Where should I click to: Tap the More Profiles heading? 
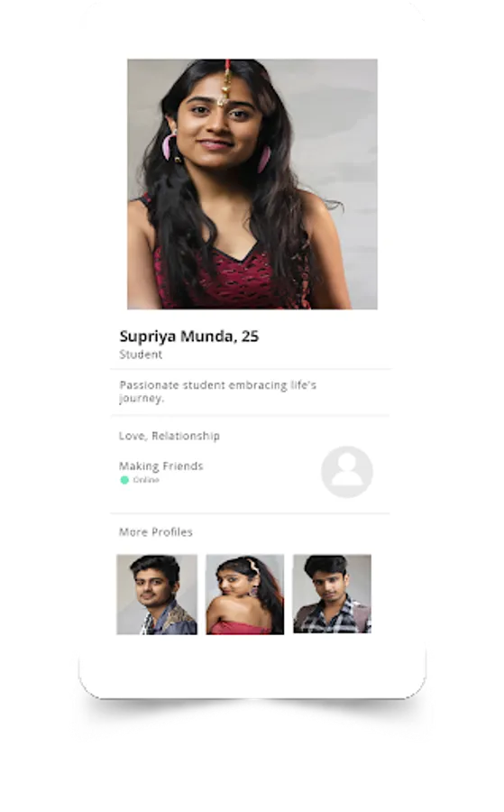[x=156, y=532]
